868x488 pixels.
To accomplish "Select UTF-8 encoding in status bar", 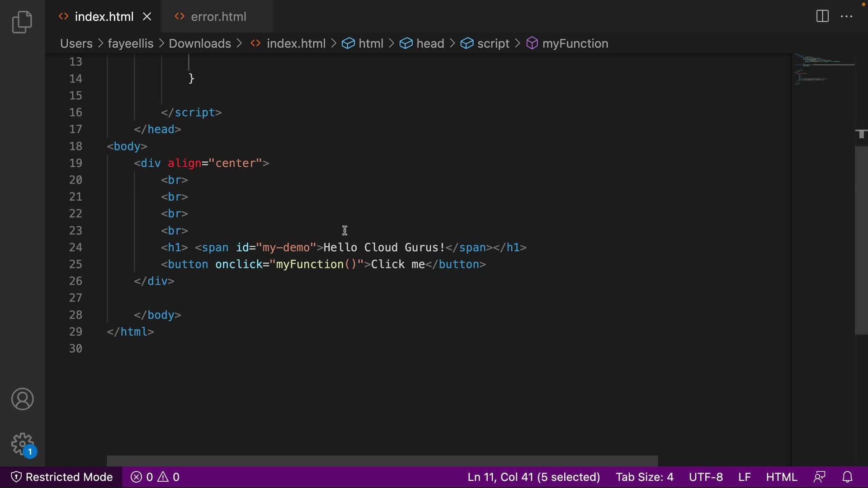I will [705, 477].
